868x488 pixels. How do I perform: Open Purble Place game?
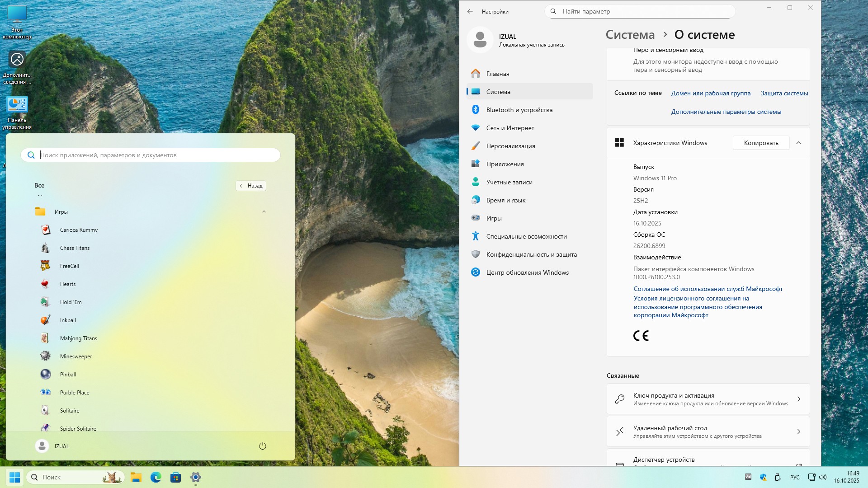pos(74,393)
